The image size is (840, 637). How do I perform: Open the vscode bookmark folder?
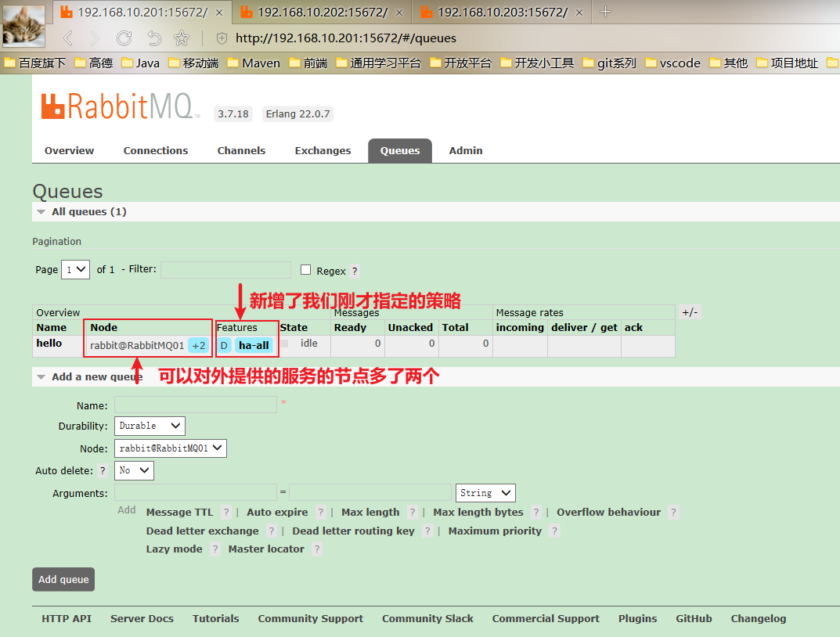(x=672, y=63)
